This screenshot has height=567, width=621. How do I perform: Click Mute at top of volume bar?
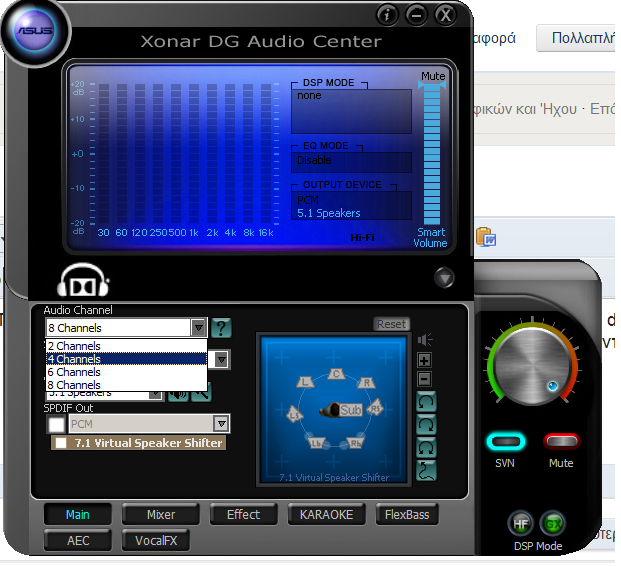pyautogui.click(x=432, y=76)
